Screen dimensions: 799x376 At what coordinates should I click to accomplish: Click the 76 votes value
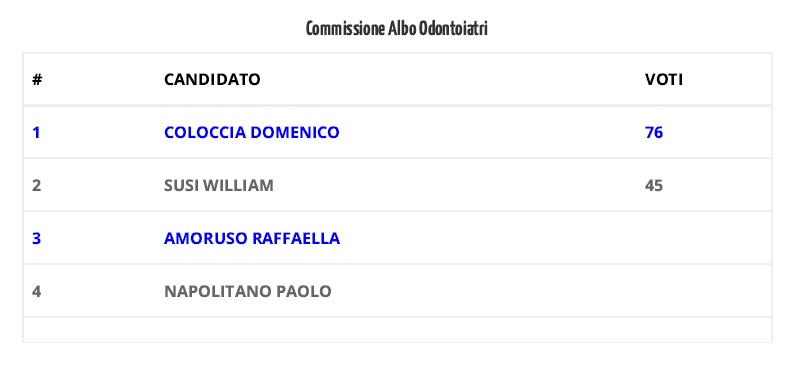pos(654,132)
